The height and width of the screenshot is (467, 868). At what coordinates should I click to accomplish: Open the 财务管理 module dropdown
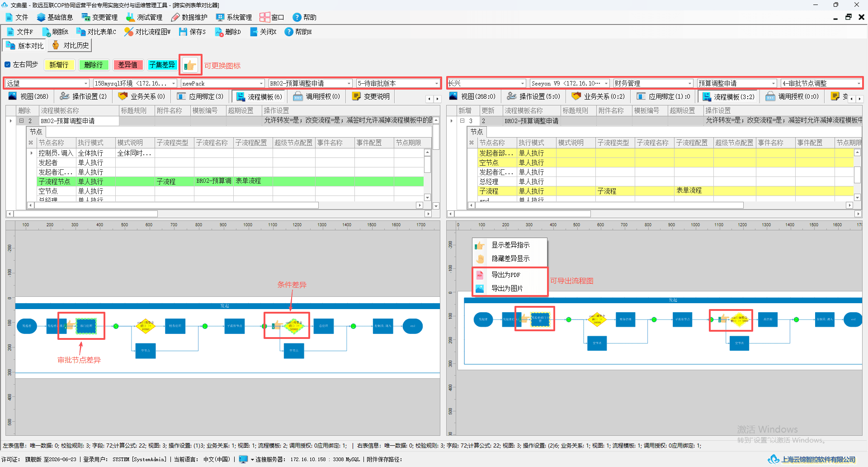pyautogui.click(x=690, y=83)
